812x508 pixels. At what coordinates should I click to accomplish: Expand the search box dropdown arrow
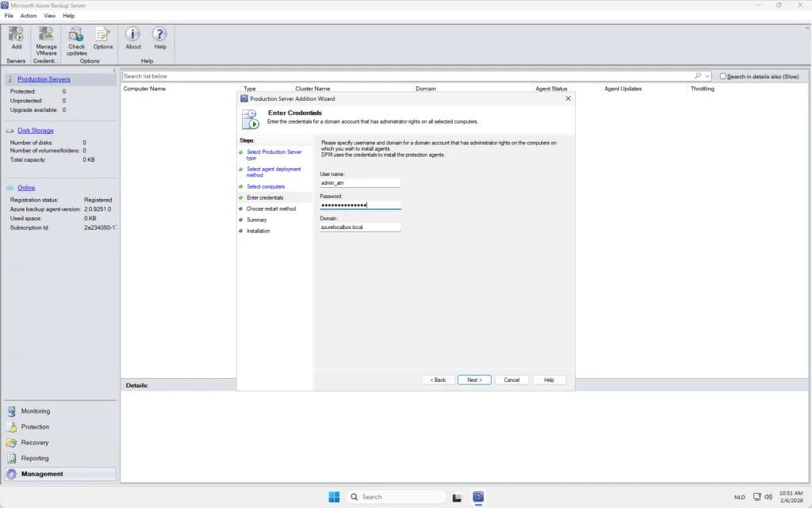click(707, 76)
